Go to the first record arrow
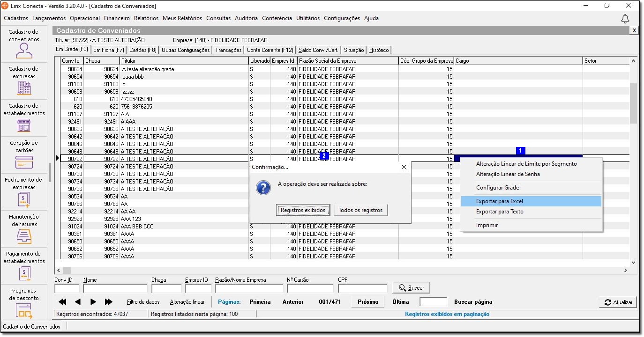Image resolution: width=644 pixels, height=337 pixels. (x=62, y=302)
